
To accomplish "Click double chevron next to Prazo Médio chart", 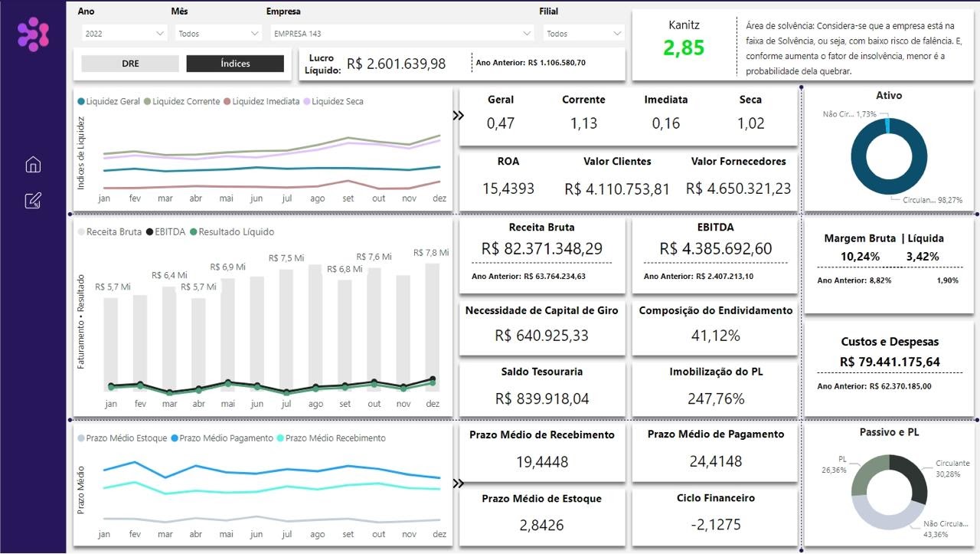I will (x=459, y=484).
